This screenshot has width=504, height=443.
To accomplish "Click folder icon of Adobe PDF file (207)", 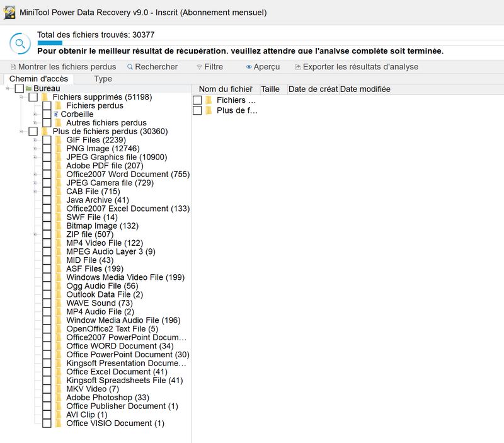I will (59, 166).
